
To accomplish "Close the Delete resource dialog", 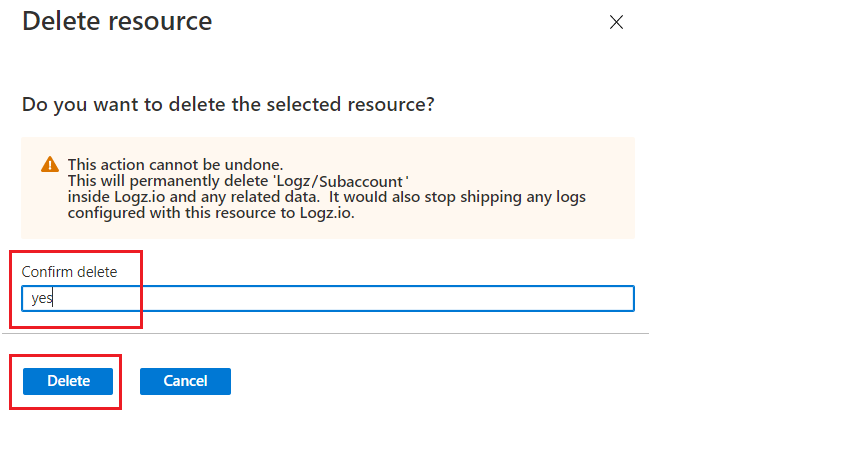I will click(x=616, y=22).
